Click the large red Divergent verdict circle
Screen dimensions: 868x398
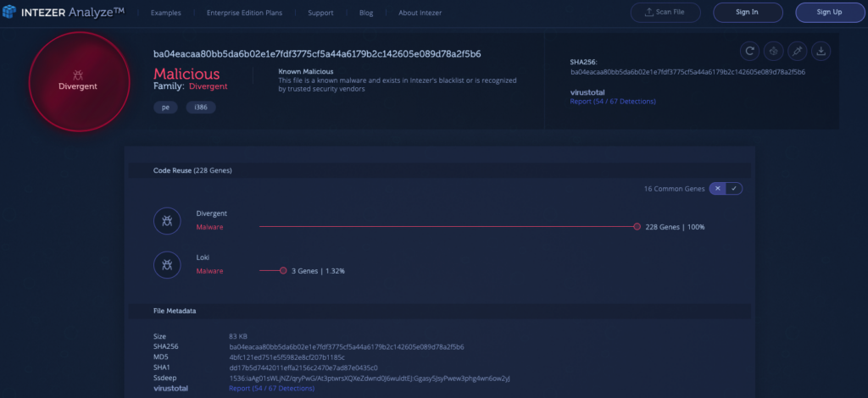coord(78,80)
